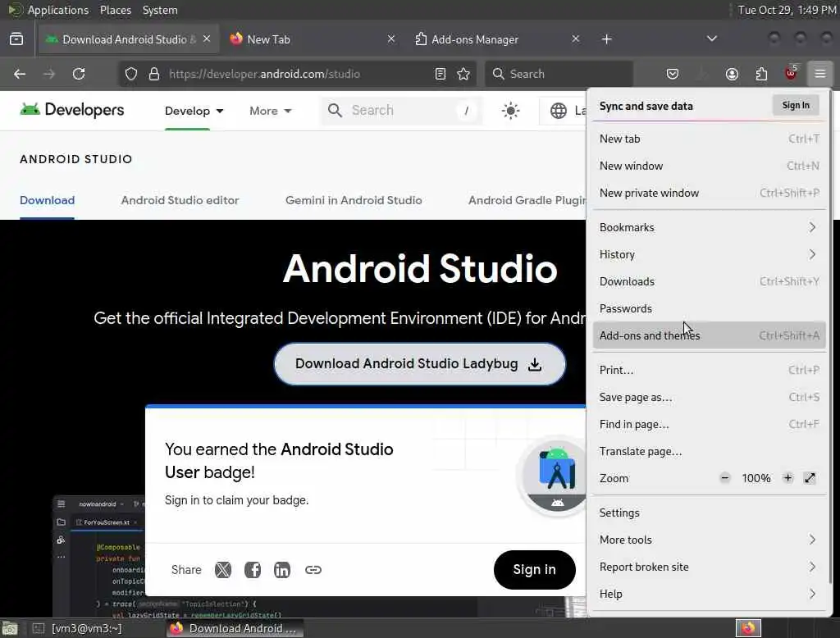Select the Download page tab
Image resolution: width=840 pixels, height=638 pixels.
pos(47,200)
